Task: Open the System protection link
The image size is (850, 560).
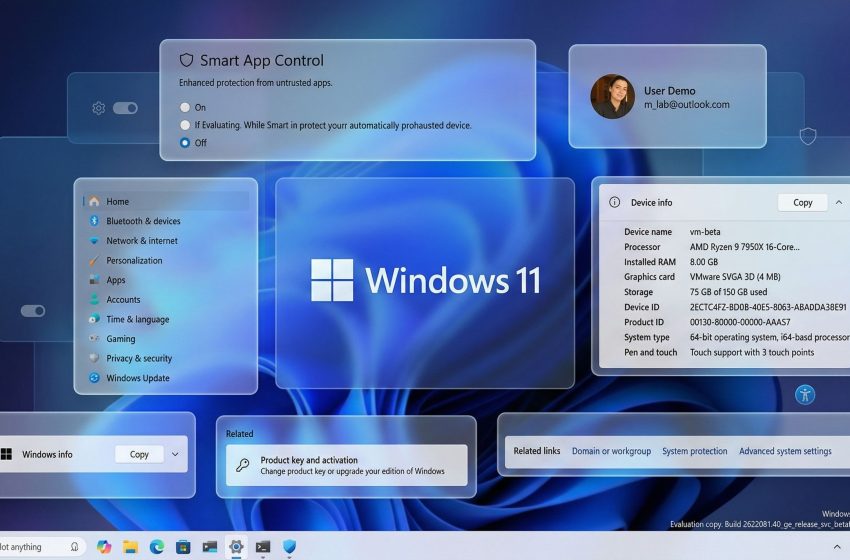Action: point(694,451)
